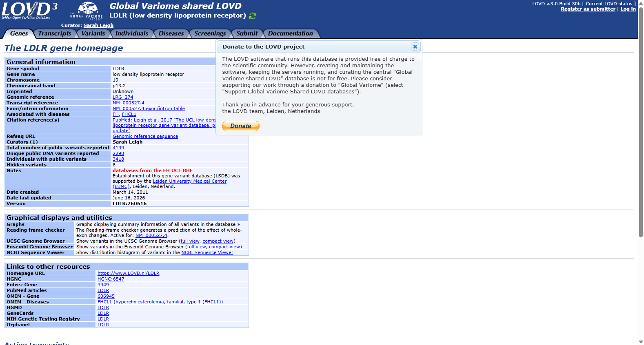The image size is (644, 345).
Task: Click the last updated June 16, 2026
Action: [129, 198]
